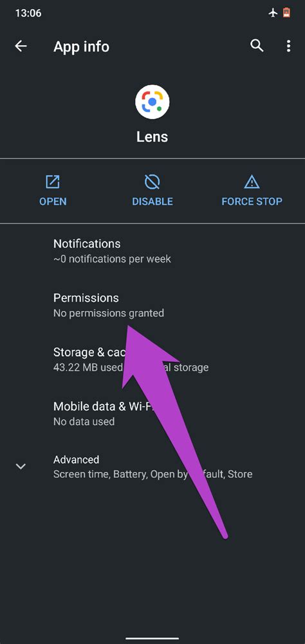Tap the OPEN button label
Screen dimensions: 305x644
[53, 202]
